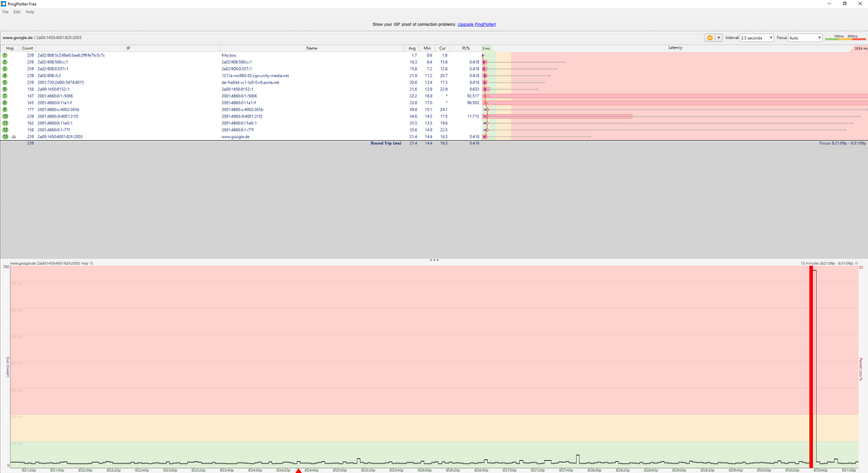Click the timeline graph title hop 13
This screenshot has height=473, width=868.
51,263
